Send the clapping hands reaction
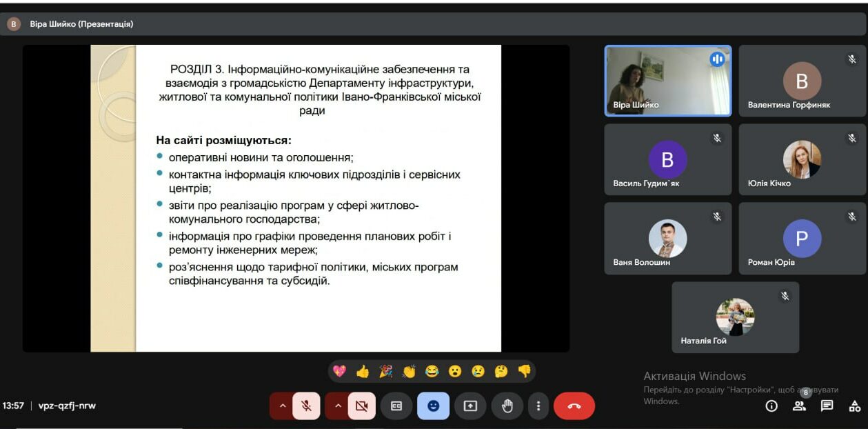 pos(409,371)
